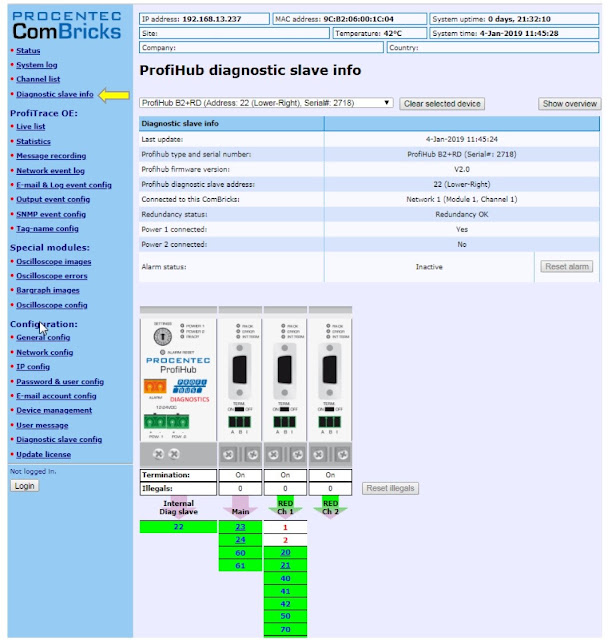Click the RED Ch 2 DB9 connector
Viewport: 608px width, 640px height.
click(330, 370)
